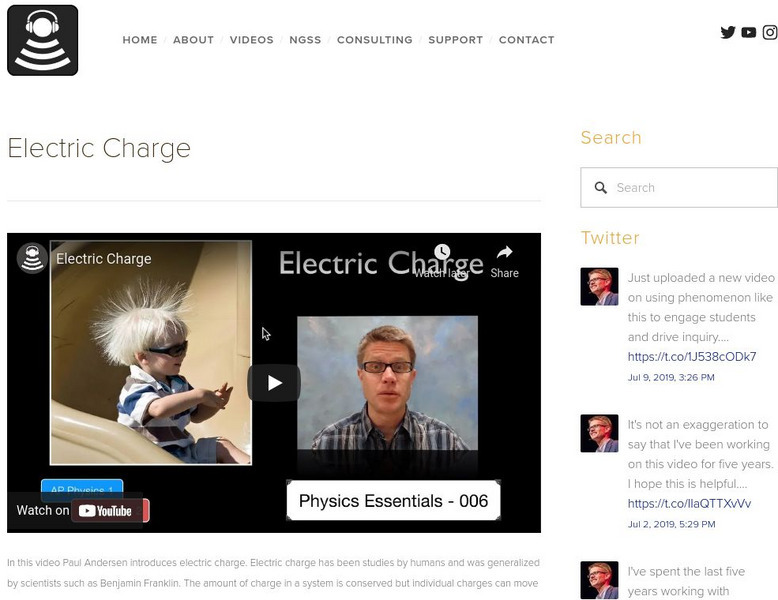Open the t.co/1J538cODk7 tweet link
The width and height of the screenshot is (778, 600).
click(x=692, y=356)
